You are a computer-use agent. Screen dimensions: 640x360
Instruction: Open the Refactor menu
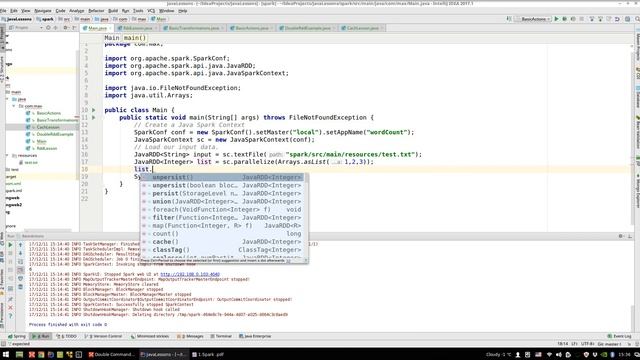pos(96,11)
